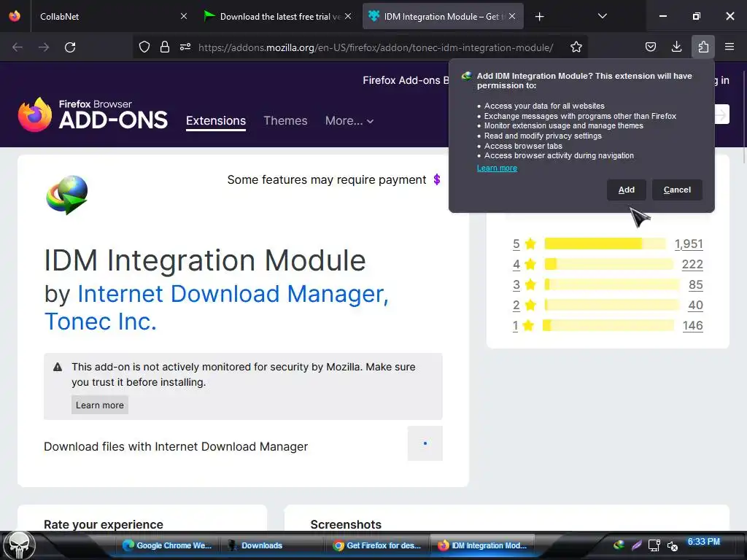Close the CollabNet tab
The image size is (747, 560).
pos(184,16)
